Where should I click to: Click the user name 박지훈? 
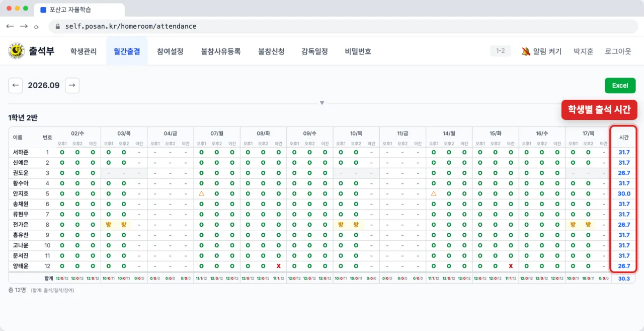584,51
